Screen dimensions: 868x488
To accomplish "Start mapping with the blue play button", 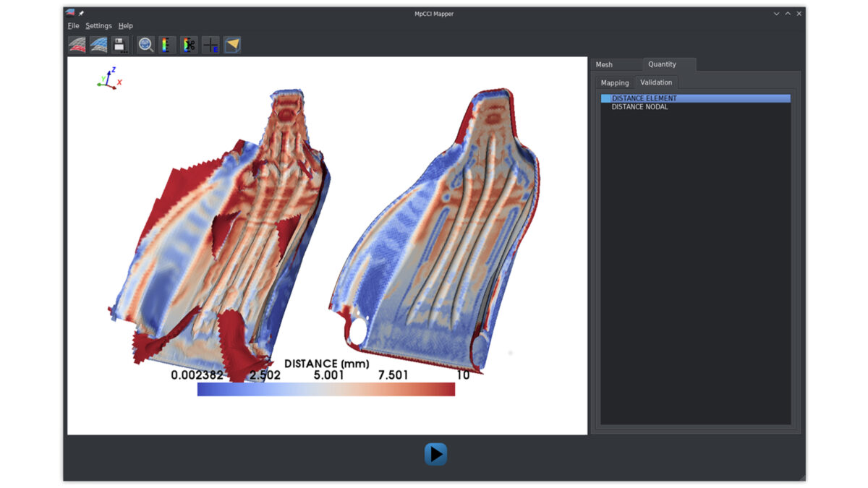I will [435, 453].
